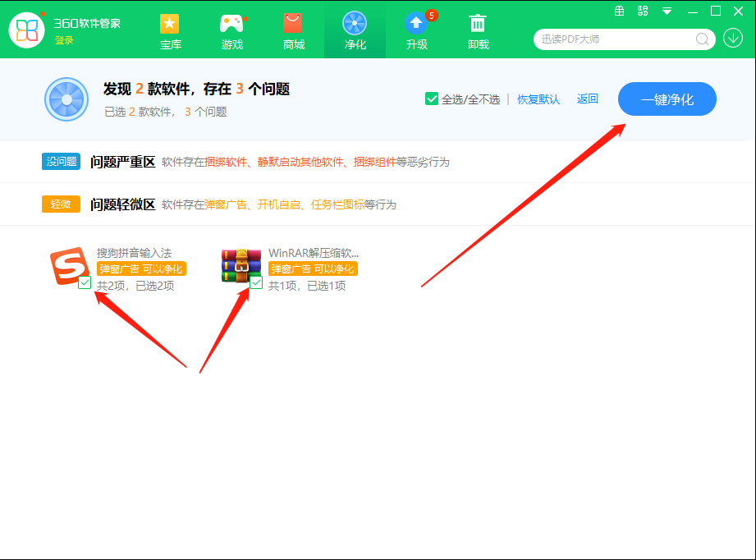Open the 宝库 software library section
This screenshot has height=560, width=756.
point(170,31)
